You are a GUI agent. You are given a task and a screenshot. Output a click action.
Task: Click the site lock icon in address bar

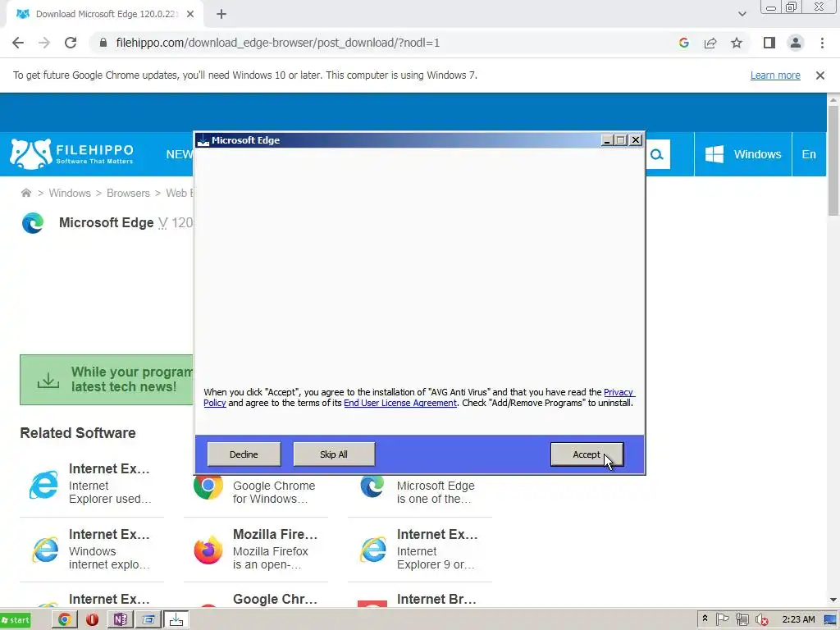(x=103, y=43)
